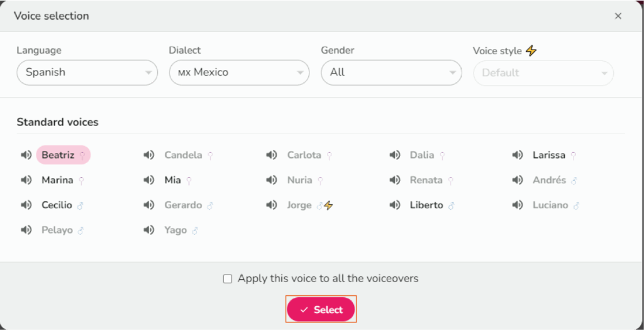Expand the Dialect dropdown showing Mexico
The width and height of the screenshot is (644, 330).
(x=239, y=72)
